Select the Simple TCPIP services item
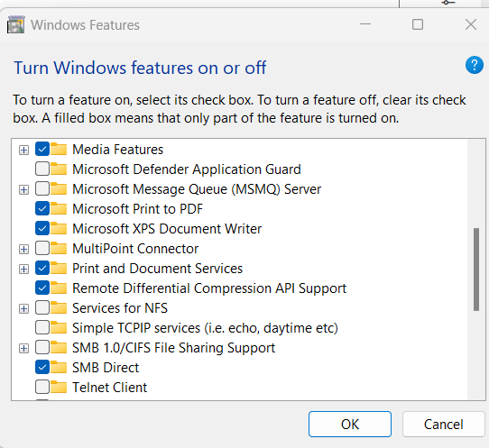Image resolution: width=489 pixels, height=448 pixels. tap(205, 328)
